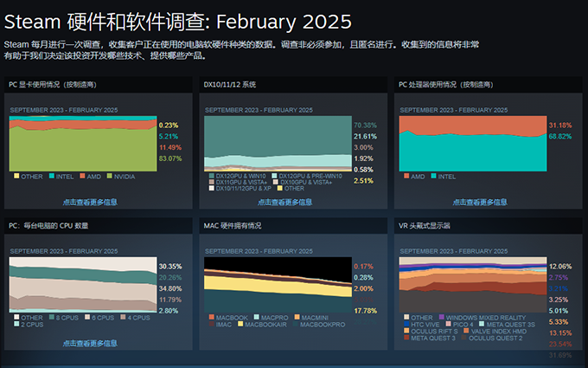
Task: Click 8 CPUS legend swatch
Action: tap(52, 317)
